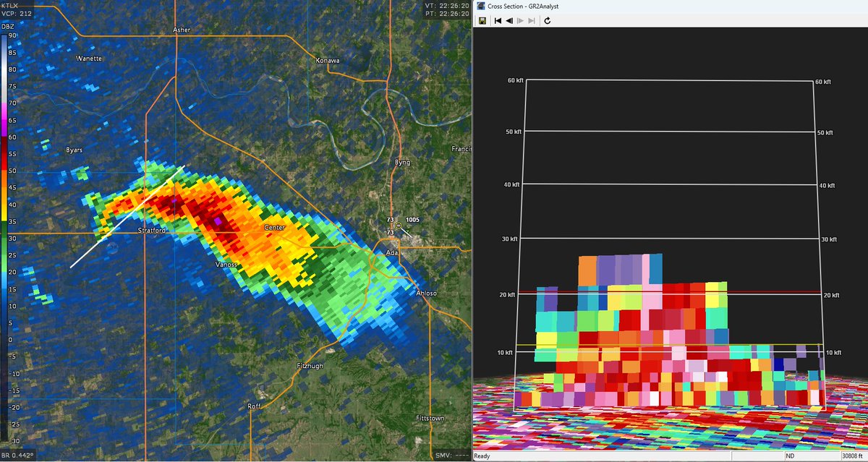Click the Vanoss town label
The width and height of the screenshot is (868, 462).
coord(226,265)
